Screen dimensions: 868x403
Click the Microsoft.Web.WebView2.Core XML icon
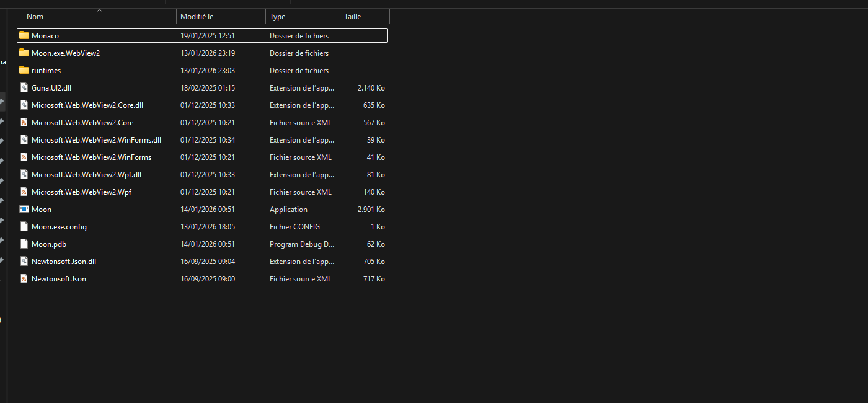(x=24, y=122)
